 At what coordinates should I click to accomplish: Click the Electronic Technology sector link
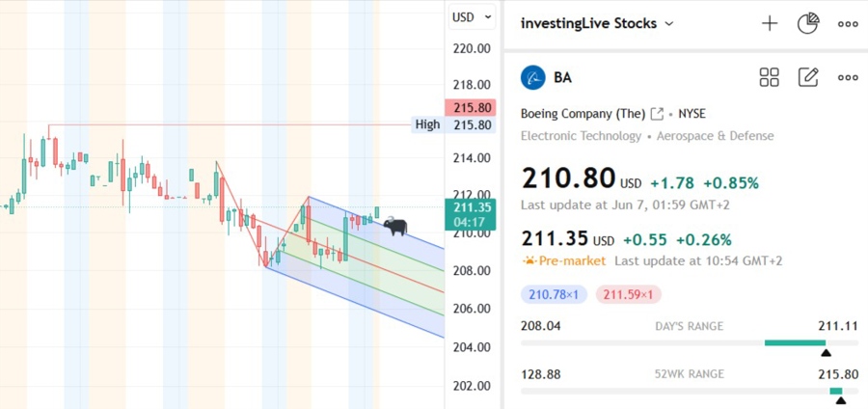[x=581, y=136]
